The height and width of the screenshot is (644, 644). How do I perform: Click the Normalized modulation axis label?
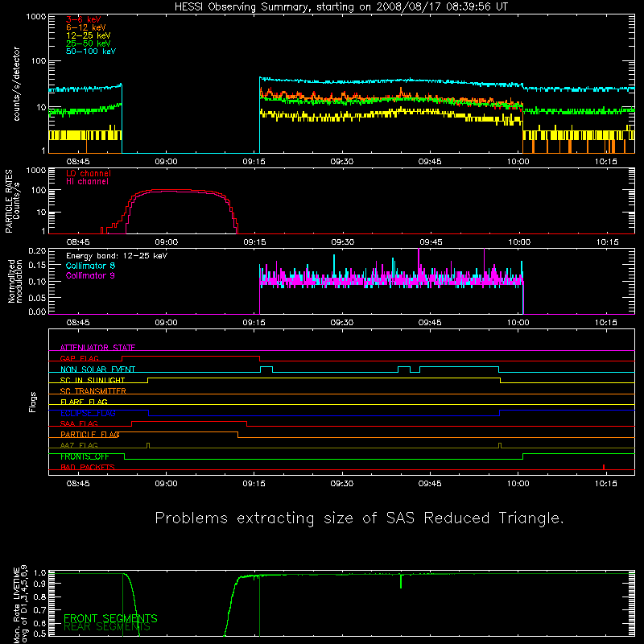[x=15, y=281]
